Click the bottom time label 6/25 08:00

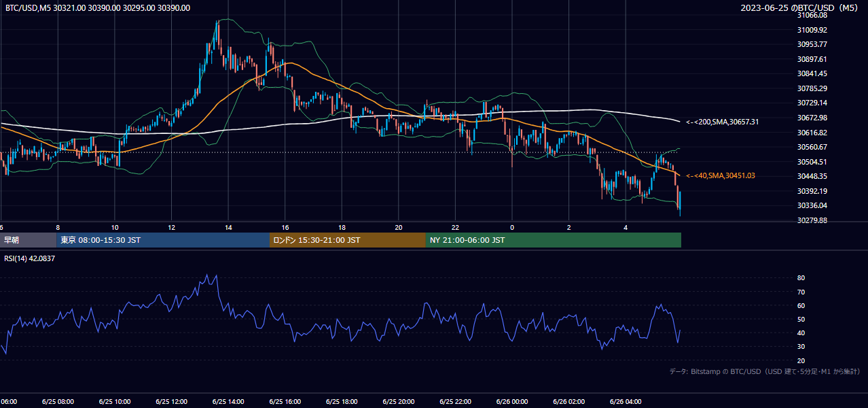58,401
